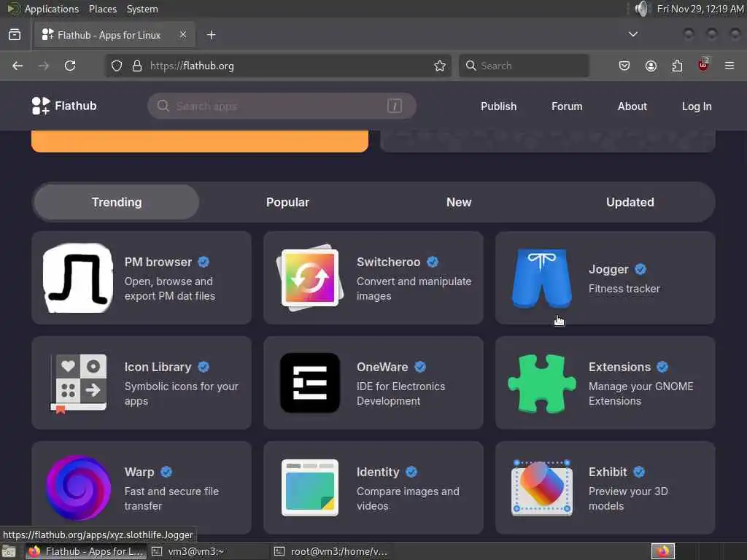This screenshot has width=747, height=560.
Task: Open the System menu
Action: coord(142,9)
